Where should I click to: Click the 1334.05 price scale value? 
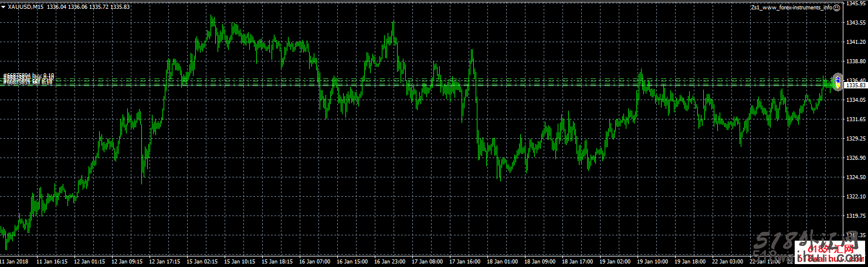(856, 100)
